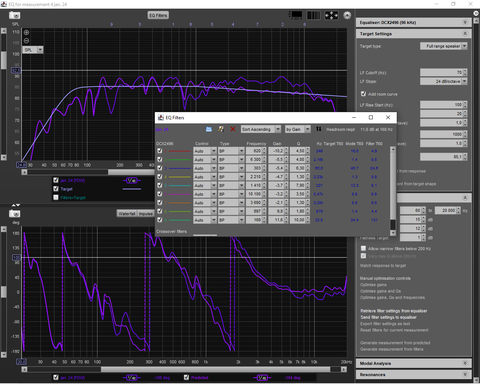This screenshot has height=384, width=480.
Task: Switch to the Waterfall tab
Action: 127,213
